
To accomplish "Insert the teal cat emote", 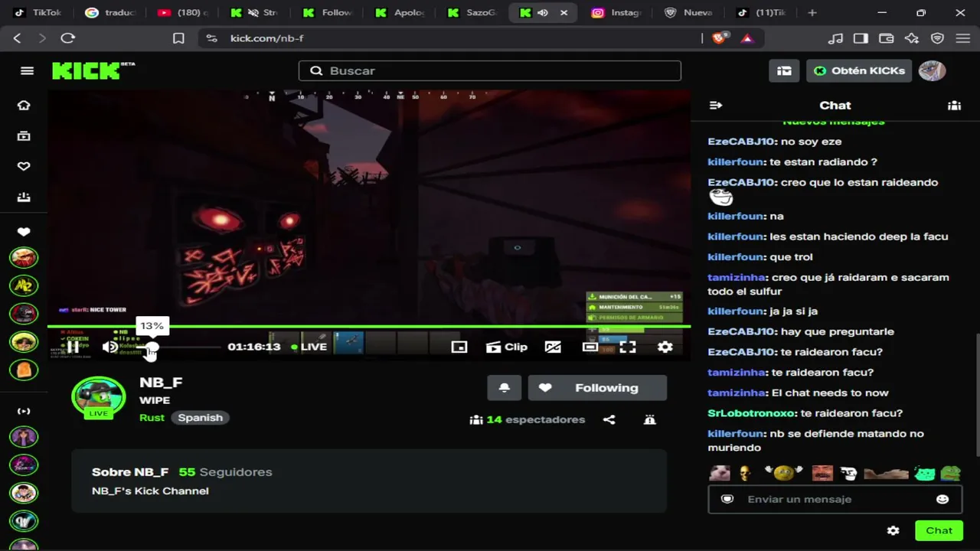I will (925, 473).
